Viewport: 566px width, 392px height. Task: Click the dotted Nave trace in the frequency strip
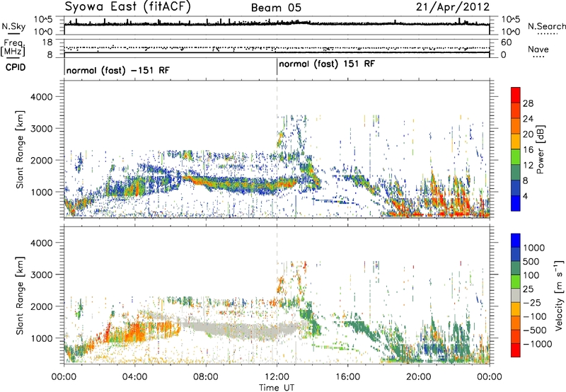click(x=277, y=47)
